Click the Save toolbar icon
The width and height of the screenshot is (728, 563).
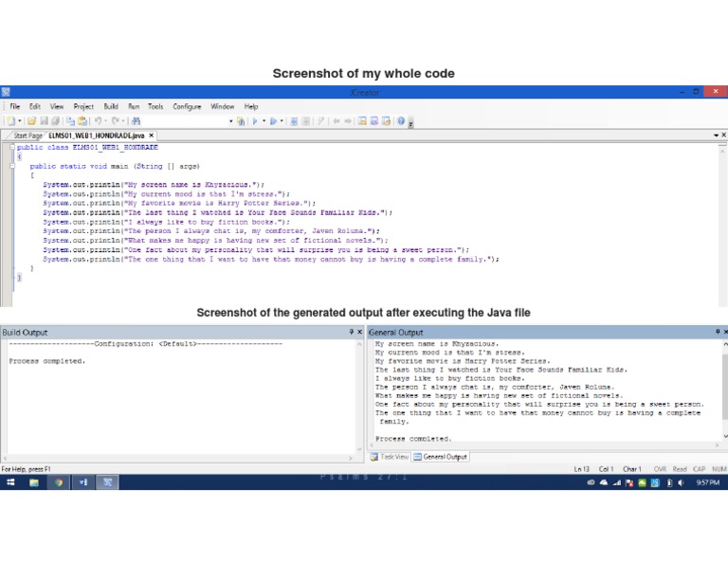pos(44,121)
